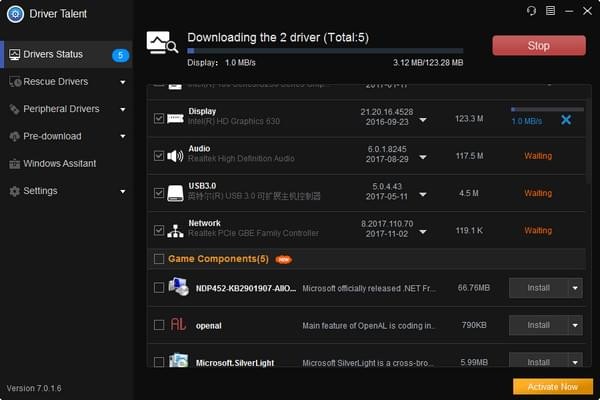The image size is (600, 400).
Task: Click the orange NEW badge
Action: (x=284, y=260)
